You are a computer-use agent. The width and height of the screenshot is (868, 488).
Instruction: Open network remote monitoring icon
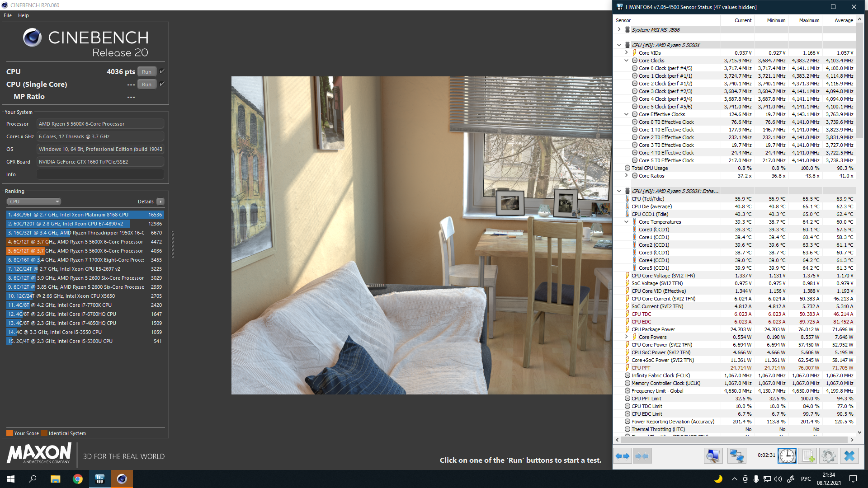point(736,456)
